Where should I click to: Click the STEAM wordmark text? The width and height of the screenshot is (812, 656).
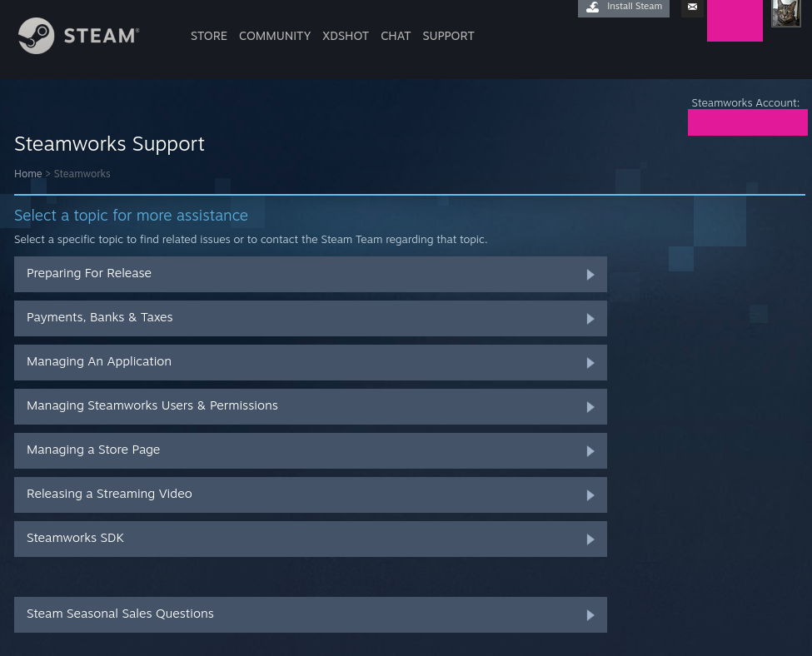[101, 37]
